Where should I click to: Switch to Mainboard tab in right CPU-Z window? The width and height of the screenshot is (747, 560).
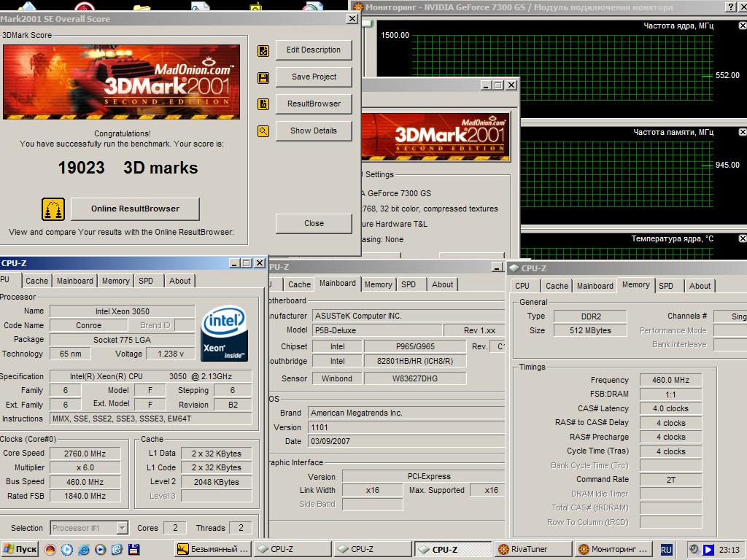pyautogui.click(x=595, y=286)
